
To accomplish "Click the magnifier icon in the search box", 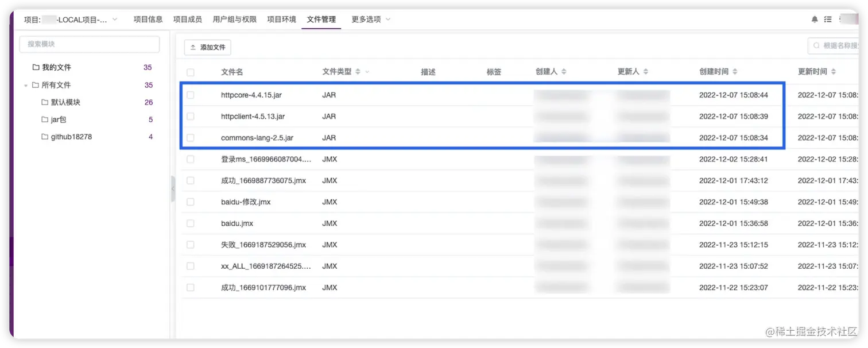I will 816,45.
